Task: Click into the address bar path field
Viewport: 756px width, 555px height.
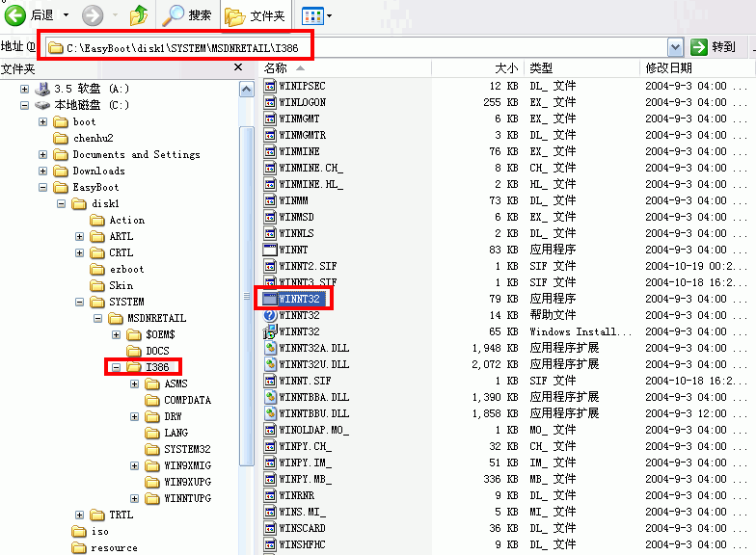Action: click(357, 48)
